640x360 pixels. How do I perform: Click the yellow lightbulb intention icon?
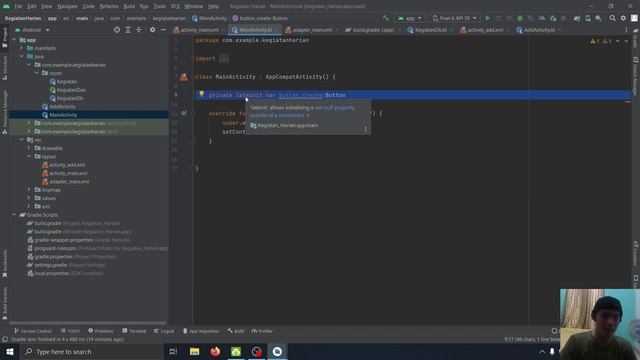[x=202, y=94]
